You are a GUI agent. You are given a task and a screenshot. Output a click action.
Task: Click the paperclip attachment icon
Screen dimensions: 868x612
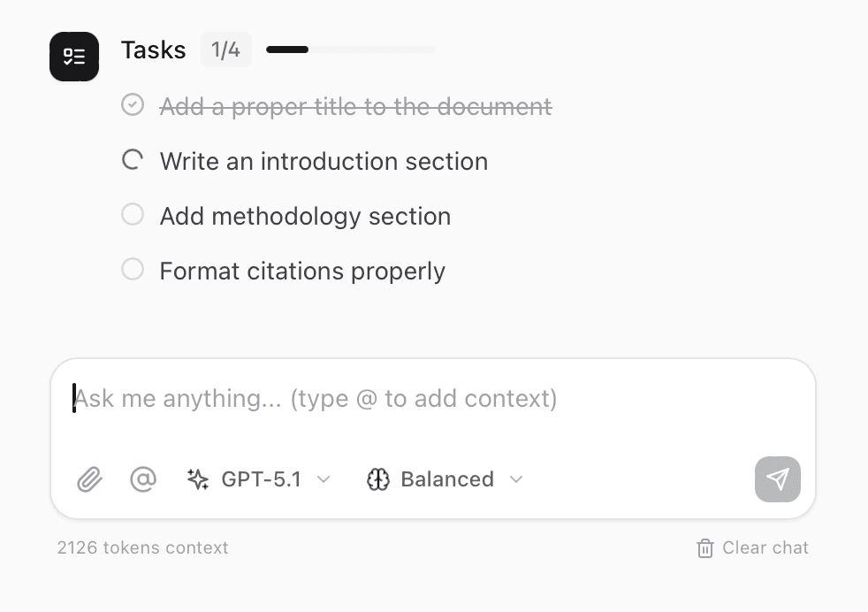click(89, 479)
